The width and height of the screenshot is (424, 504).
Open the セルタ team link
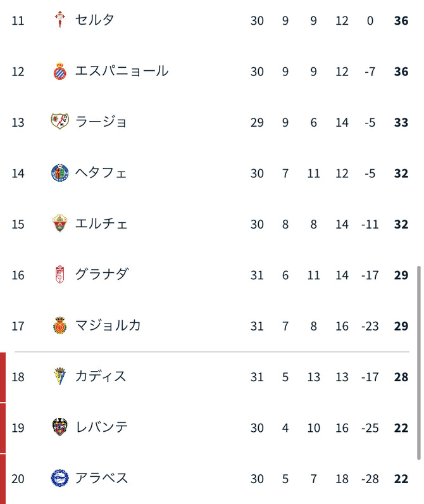click(95, 20)
